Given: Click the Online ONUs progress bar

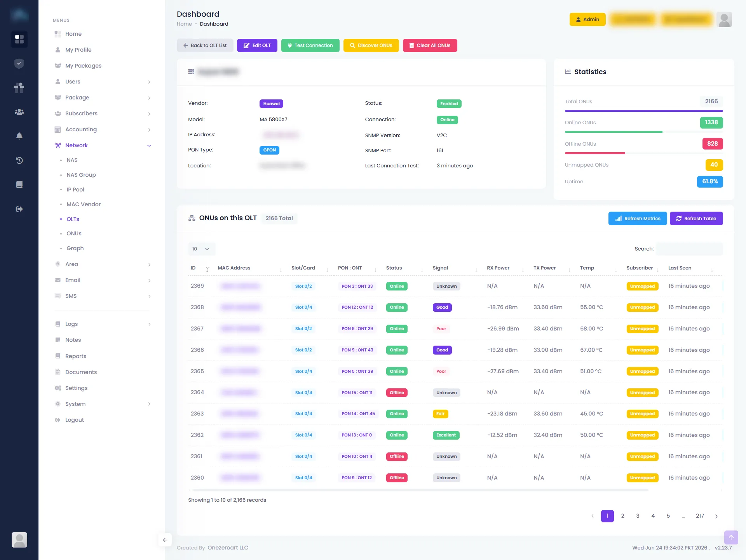Looking at the screenshot, I should (644, 132).
